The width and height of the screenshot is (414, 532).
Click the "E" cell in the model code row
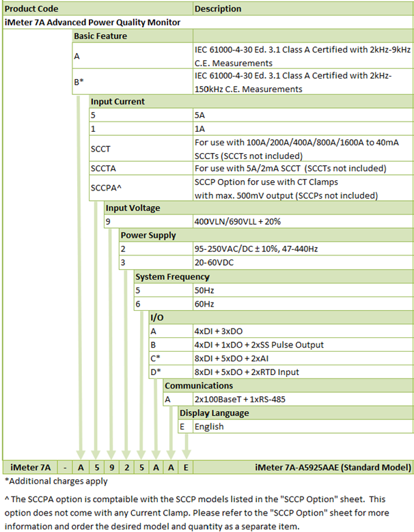click(186, 468)
